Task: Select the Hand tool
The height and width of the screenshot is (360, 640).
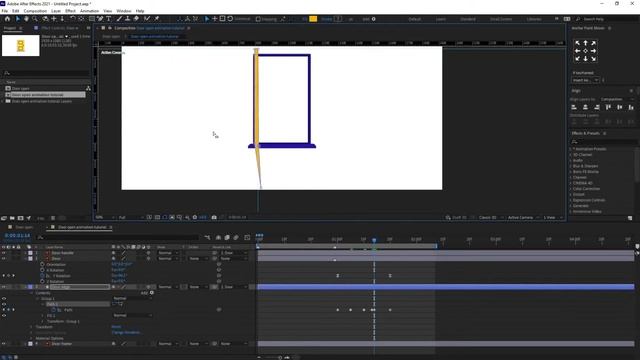Action: [26, 19]
